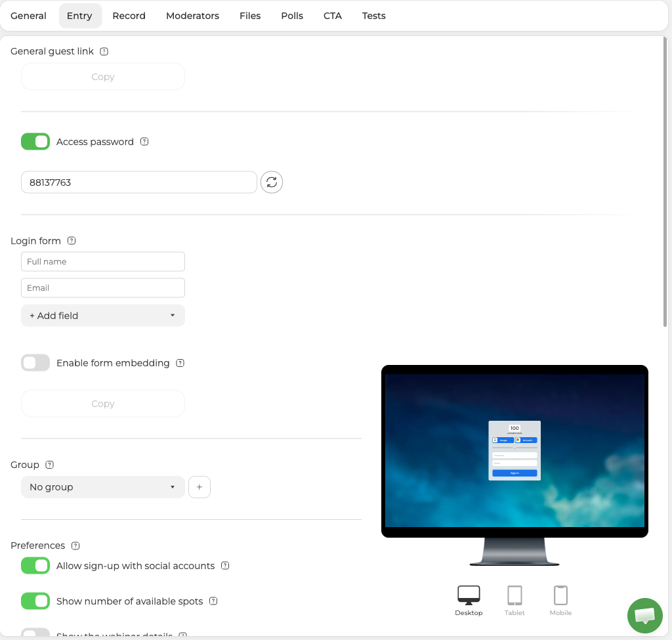672x640 pixels.
Task: Enable form embedding toggle
Action: [x=35, y=362]
